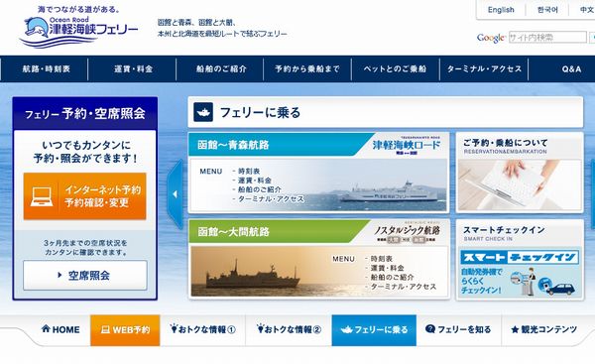Click the dolphin logo of 津軽海峡フェリー

pyautogui.click(x=36, y=28)
